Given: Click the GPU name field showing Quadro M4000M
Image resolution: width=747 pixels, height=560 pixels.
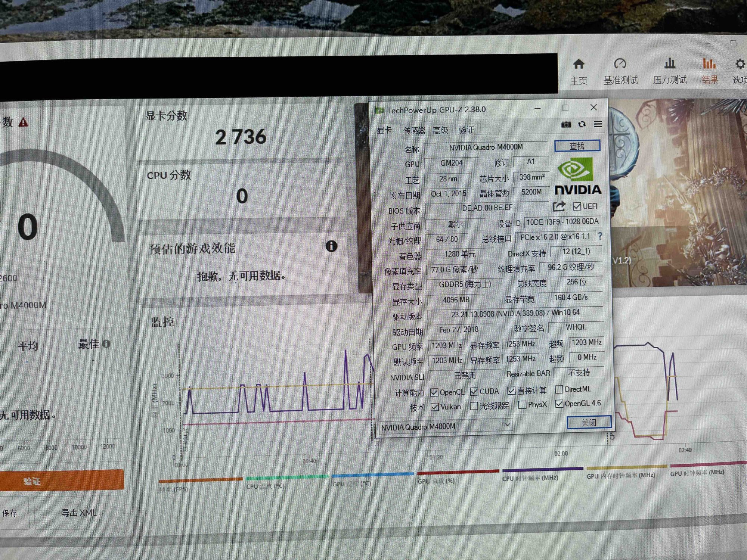Looking at the screenshot, I should 486,147.
